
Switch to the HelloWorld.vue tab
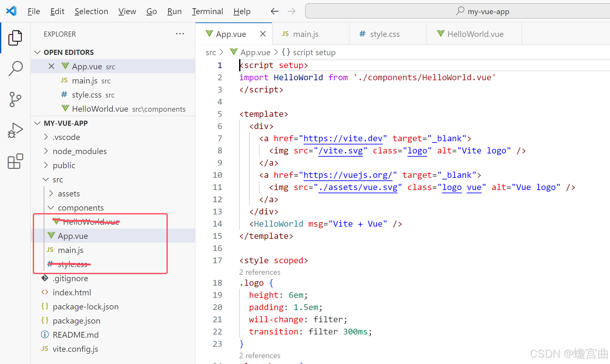(474, 34)
